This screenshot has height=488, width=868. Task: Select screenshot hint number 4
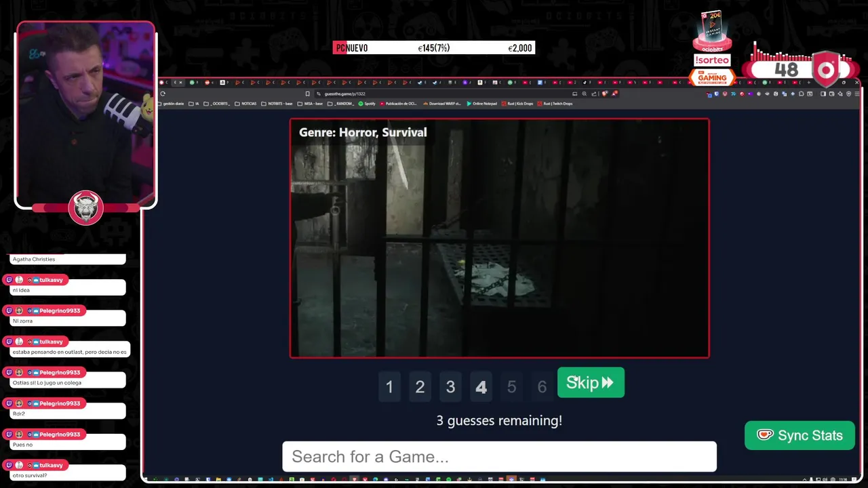[481, 386]
